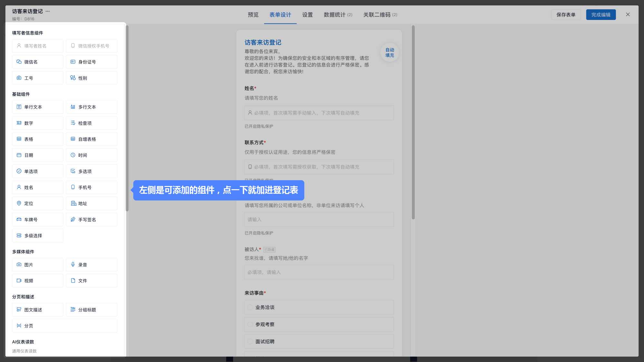Add the 地址 component

pos(91,203)
